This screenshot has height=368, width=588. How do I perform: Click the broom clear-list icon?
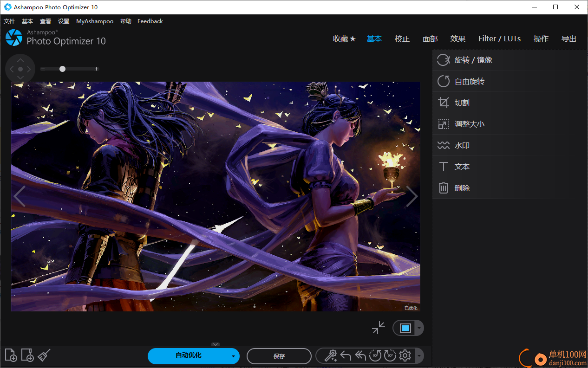[44, 355]
